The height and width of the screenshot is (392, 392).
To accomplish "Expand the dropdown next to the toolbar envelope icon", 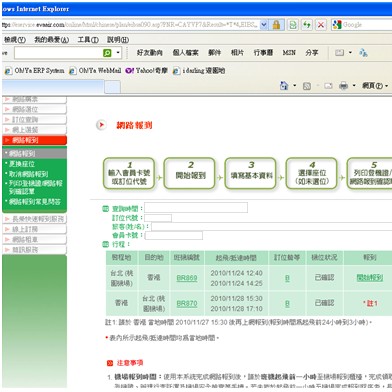I will [x=350, y=52].
